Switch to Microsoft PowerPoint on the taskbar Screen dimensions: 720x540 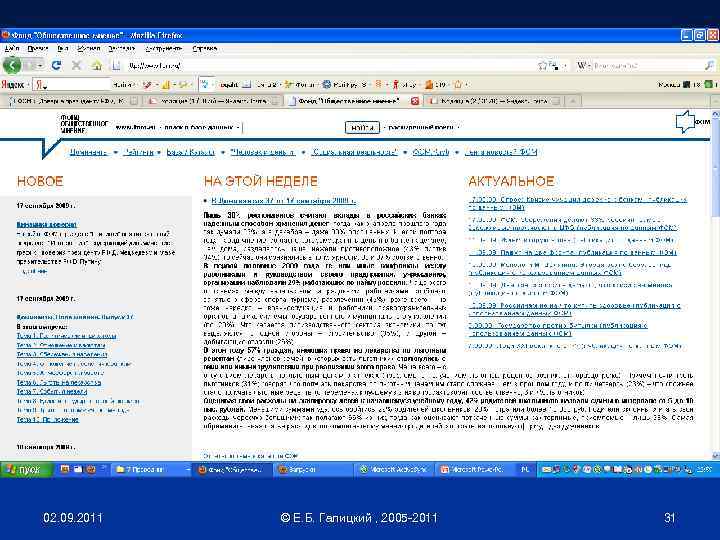pos(473,469)
